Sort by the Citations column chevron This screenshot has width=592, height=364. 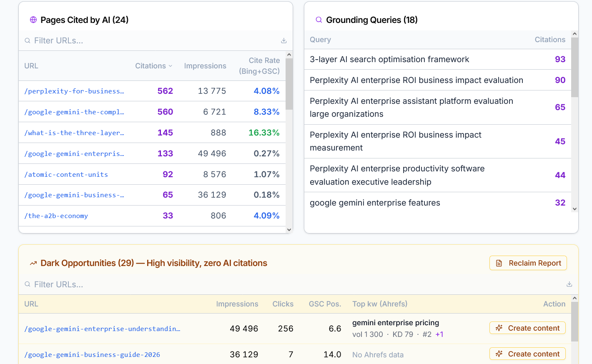(170, 66)
